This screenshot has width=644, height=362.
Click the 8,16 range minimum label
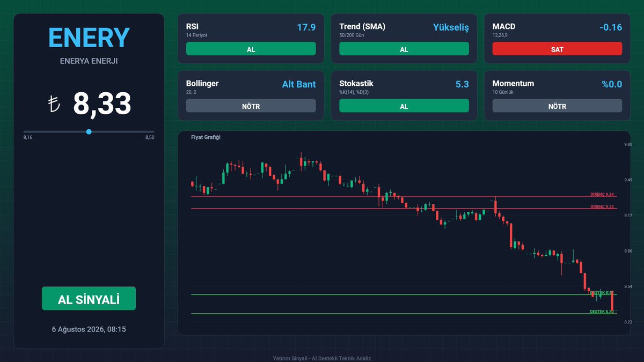pos(27,138)
